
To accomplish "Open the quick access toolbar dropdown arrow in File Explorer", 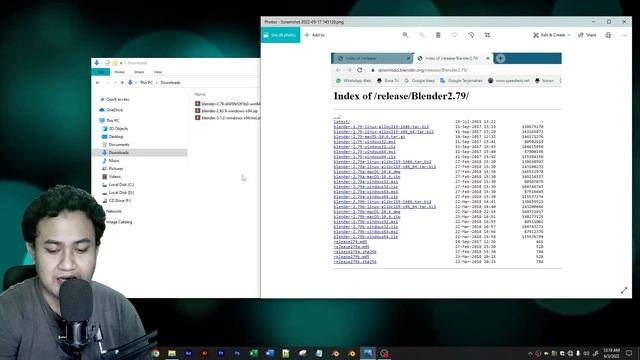I will click(x=121, y=63).
